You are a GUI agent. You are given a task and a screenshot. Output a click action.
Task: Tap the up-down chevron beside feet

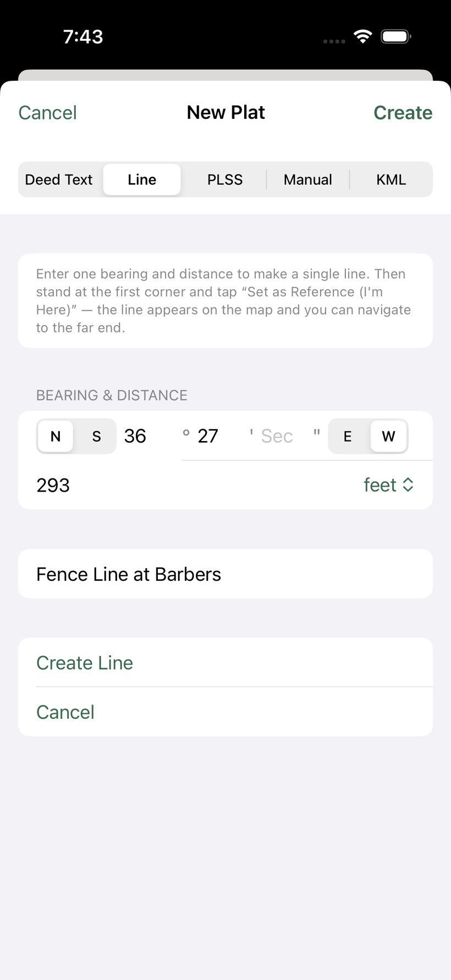(x=408, y=485)
